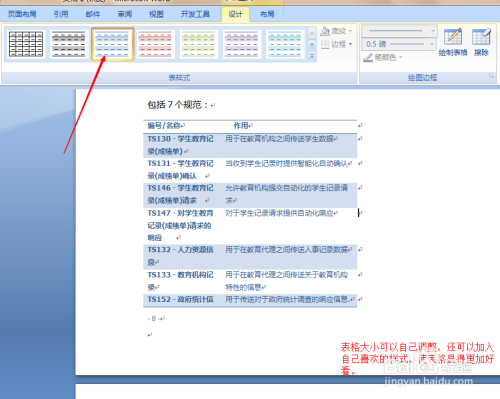Open the Shading (底纹) bucket icon
The image size is (500, 399).
click(325, 31)
